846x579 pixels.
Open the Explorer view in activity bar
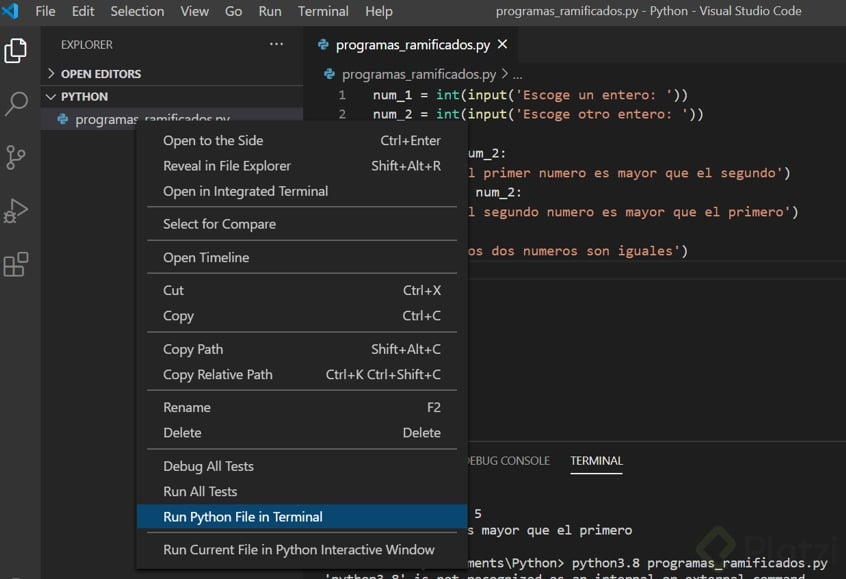point(16,51)
